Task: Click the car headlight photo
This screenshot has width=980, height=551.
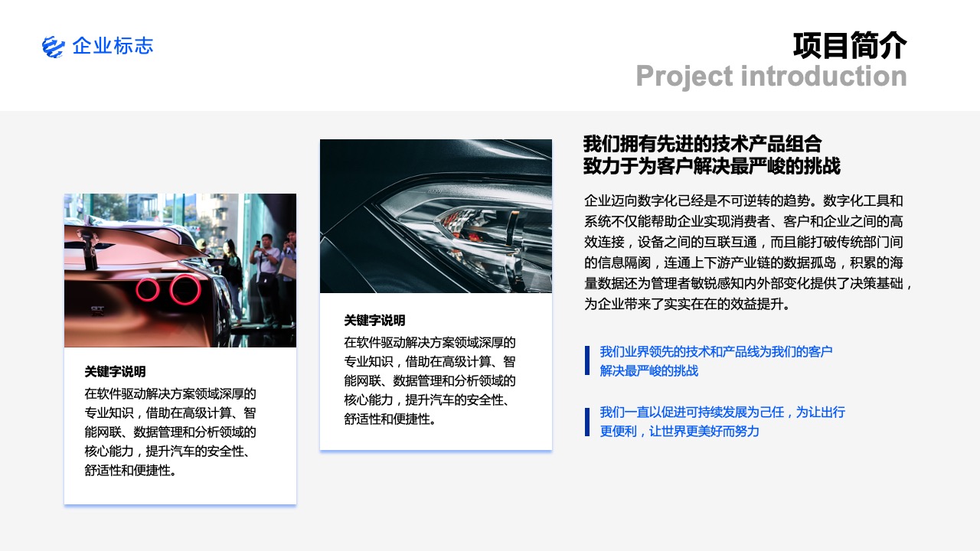Action: click(x=436, y=216)
